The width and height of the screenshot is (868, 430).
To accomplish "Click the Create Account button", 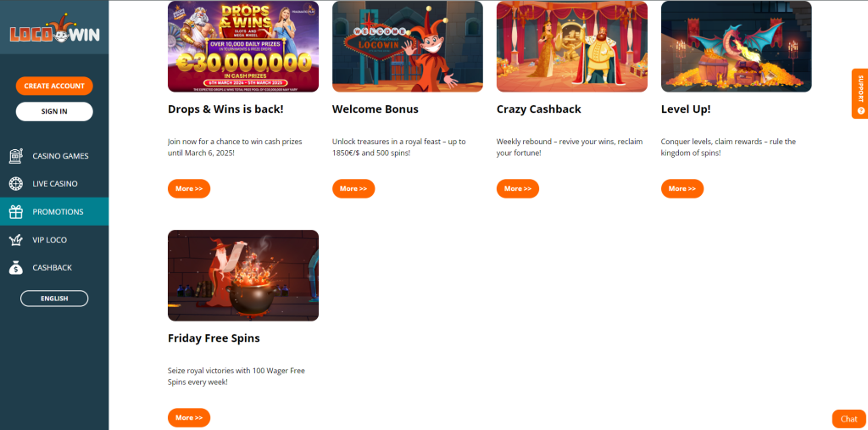I will tap(54, 86).
